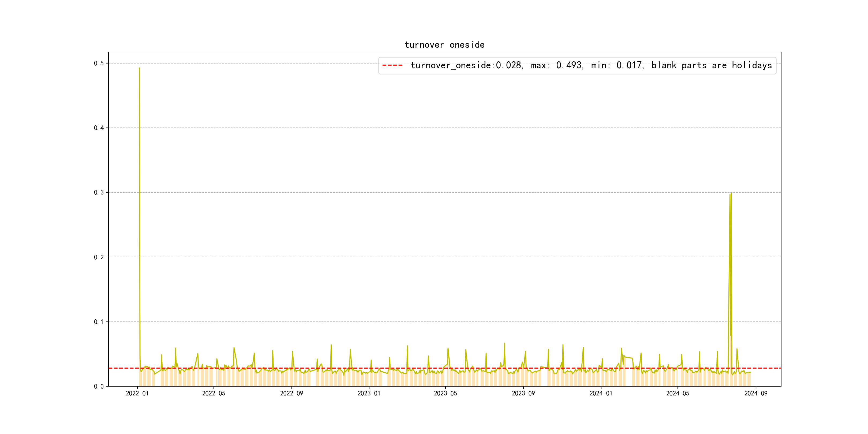Image resolution: width=868 pixels, height=434 pixels.
Task: Click the x-axis label 2023-01
Action: (369, 394)
